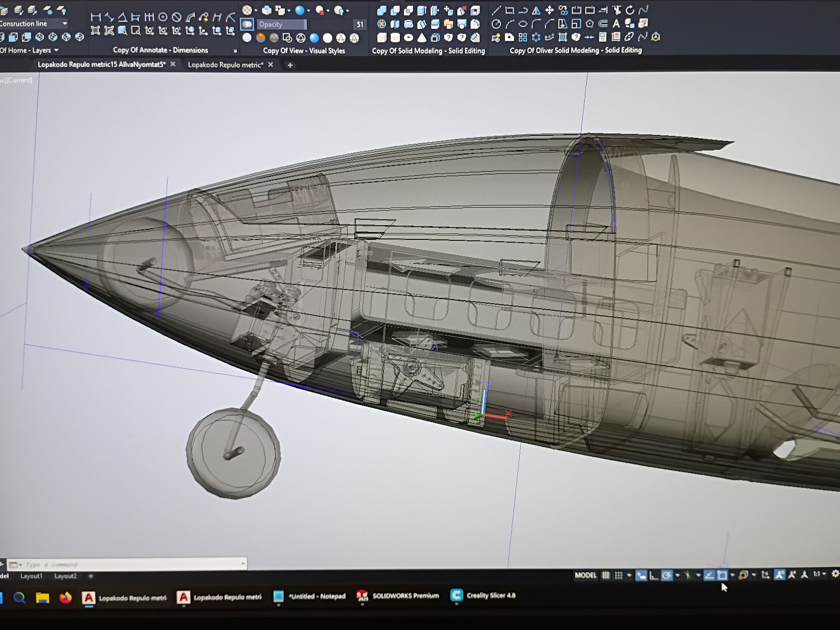Expand the Home - Layers panel arrow

(x=57, y=50)
